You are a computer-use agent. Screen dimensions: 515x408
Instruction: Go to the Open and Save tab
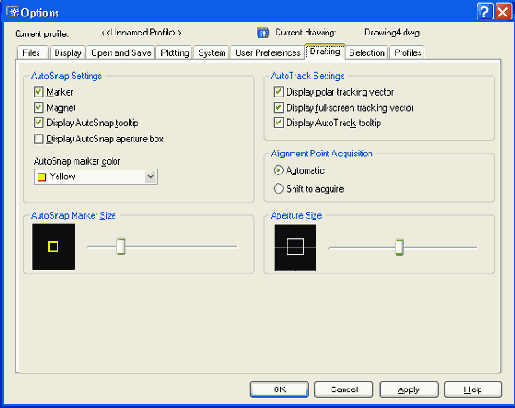(121, 53)
